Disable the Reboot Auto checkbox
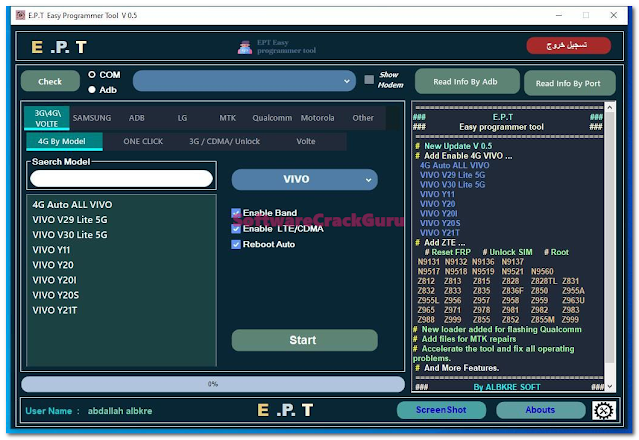The height and width of the screenshot is (440, 639). click(236, 244)
